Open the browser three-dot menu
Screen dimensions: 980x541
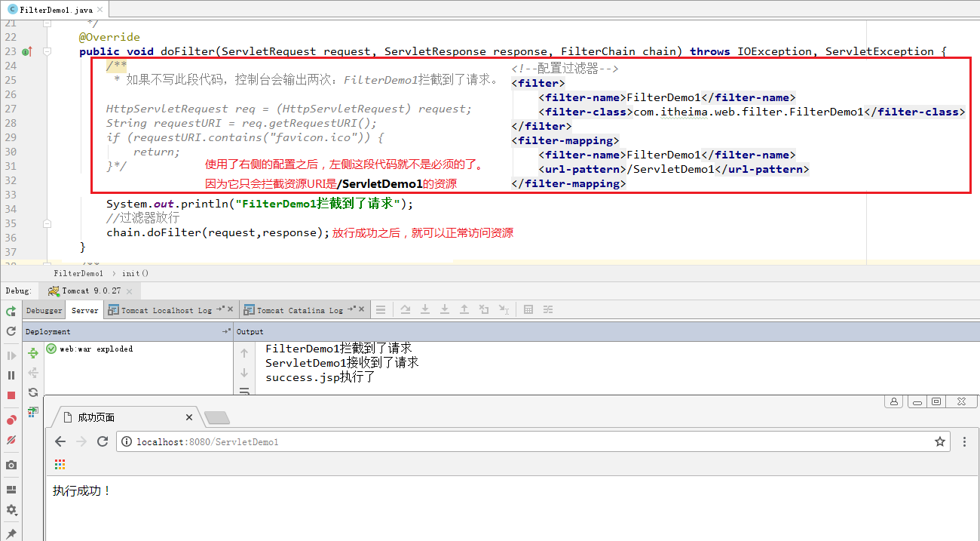[963, 441]
